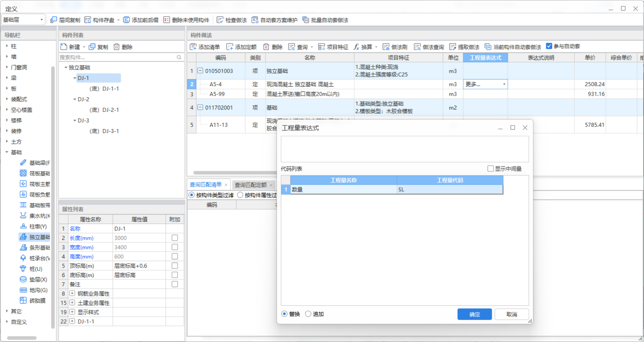The width and height of the screenshot is (644, 342).
Task: Click the 构件存盘 icon
Action: click(88, 20)
